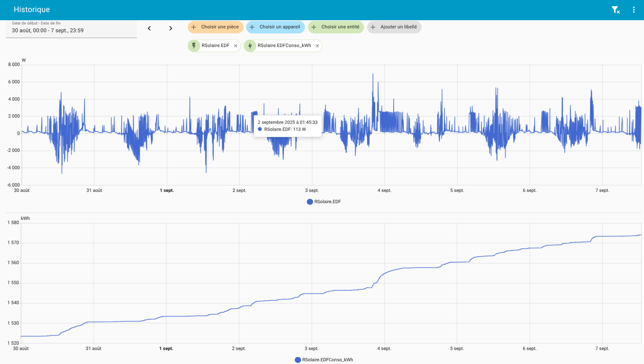Click the RSolaire.EDFConso_kWh chip bolt icon
This screenshot has width=644, height=364.
[250, 46]
